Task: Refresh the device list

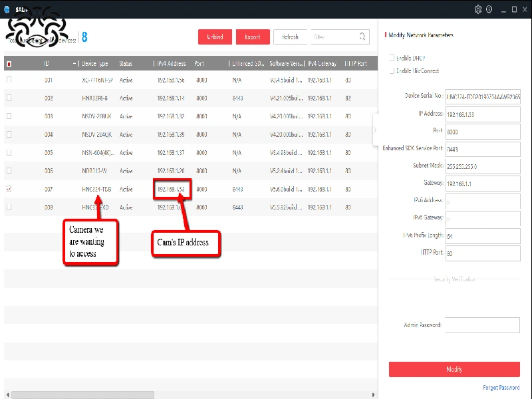Action: point(290,37)
